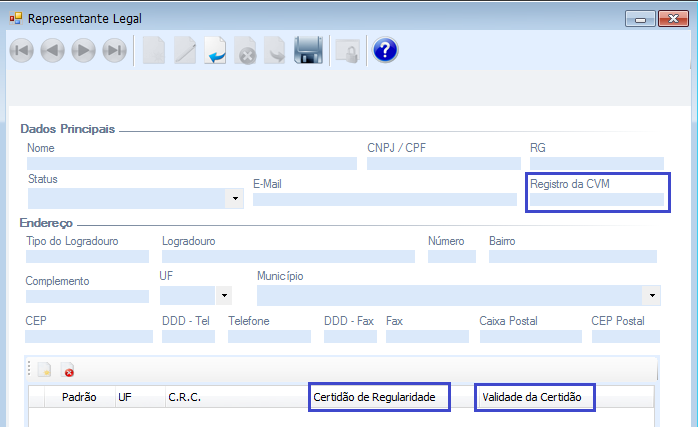Save with the floppy disk icon
The image size is (698, 427).
tap(308, 50)
